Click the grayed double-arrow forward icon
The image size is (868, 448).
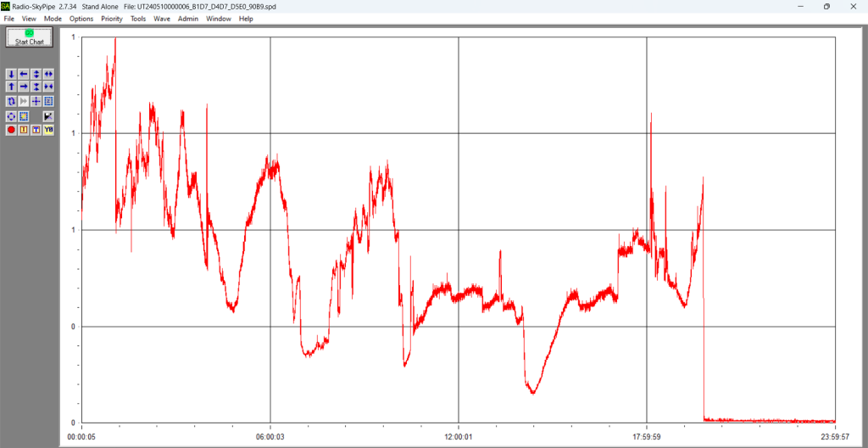point(24,101)
